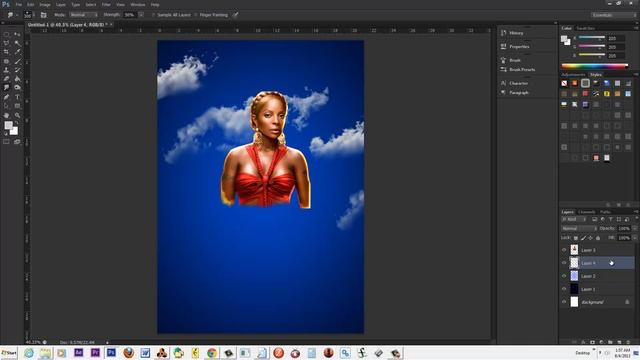Change the screen mode icon
The image size is (640, 360).
(17, 142)
